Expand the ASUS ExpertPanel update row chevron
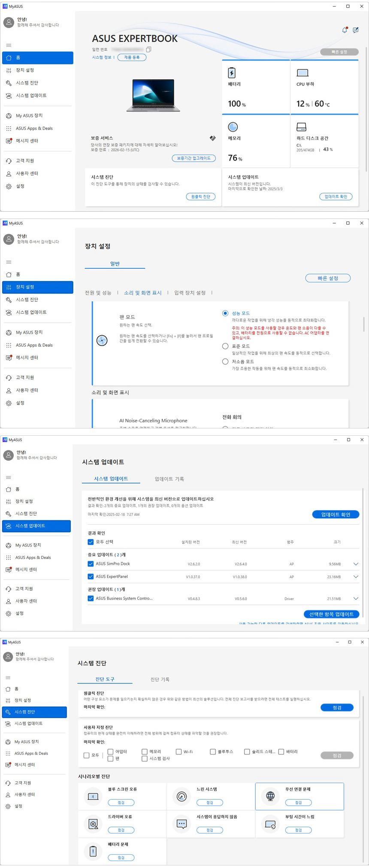 click(x=355, y=577)
